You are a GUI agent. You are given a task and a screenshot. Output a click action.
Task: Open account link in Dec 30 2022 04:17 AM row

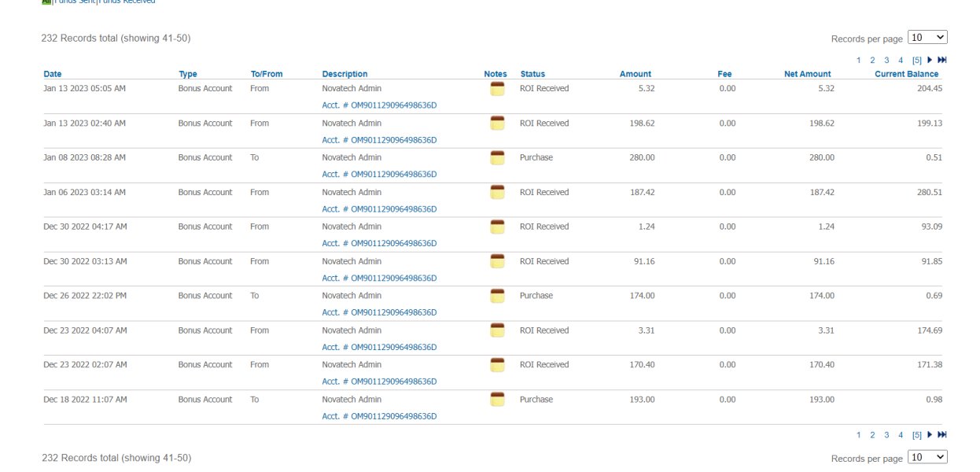[x=379, y=244]
